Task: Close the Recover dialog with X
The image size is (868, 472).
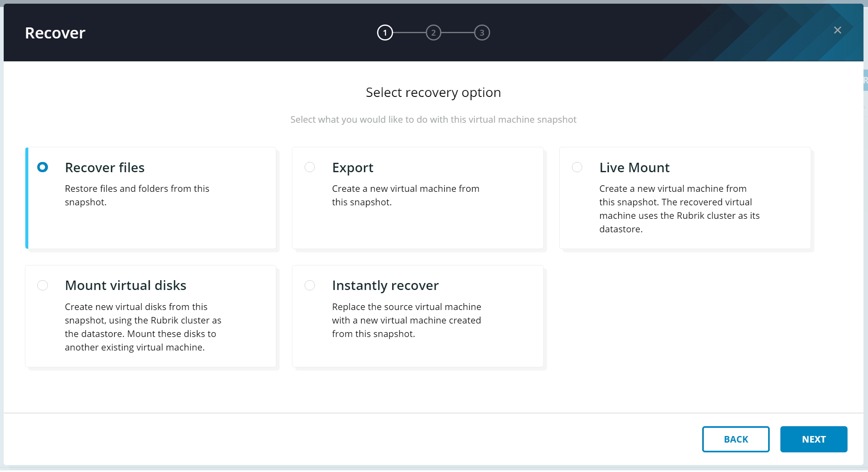Action: [837, 30]
